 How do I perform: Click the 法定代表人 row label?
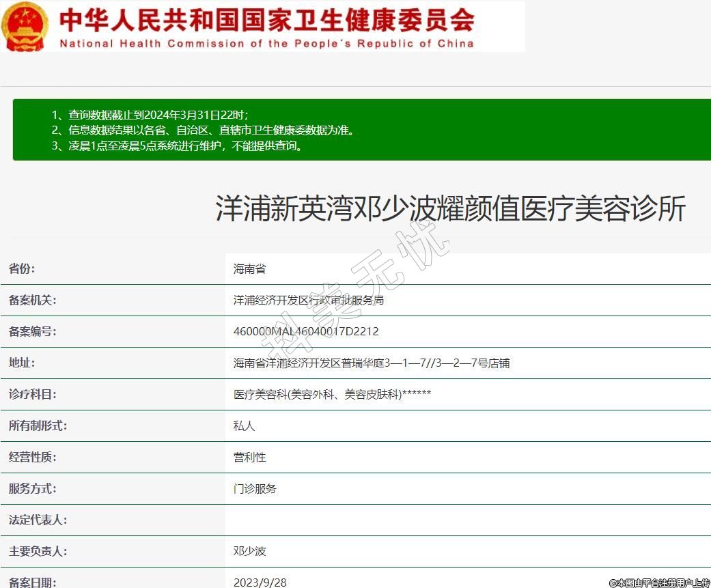pyautogui.click(x=38, y=520)
